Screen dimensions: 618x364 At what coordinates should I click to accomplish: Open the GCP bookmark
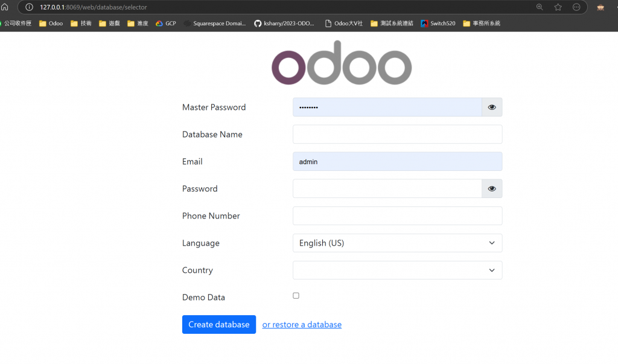point(165,24)
